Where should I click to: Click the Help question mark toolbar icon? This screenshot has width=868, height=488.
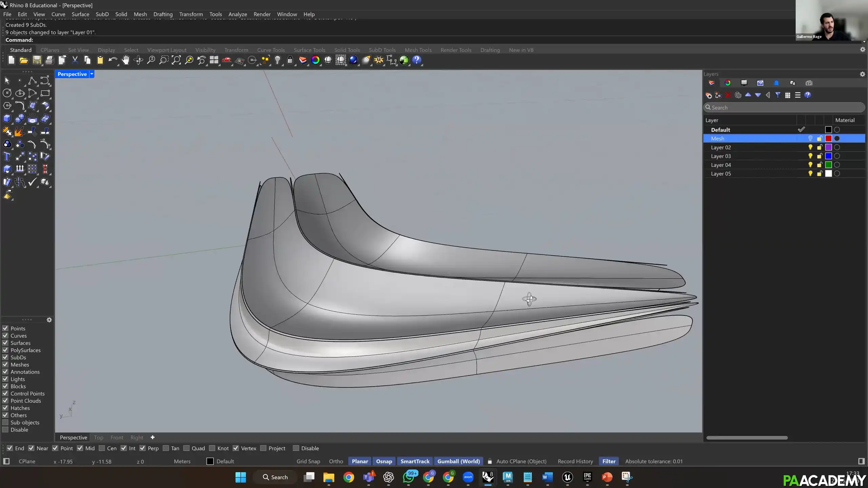click(x=417, y=60)
